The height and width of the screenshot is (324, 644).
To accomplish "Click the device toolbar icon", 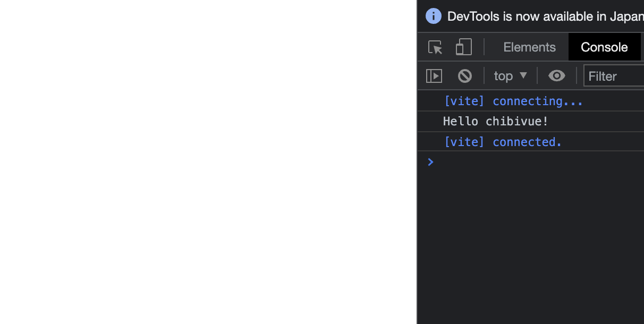I will (463, 47).
